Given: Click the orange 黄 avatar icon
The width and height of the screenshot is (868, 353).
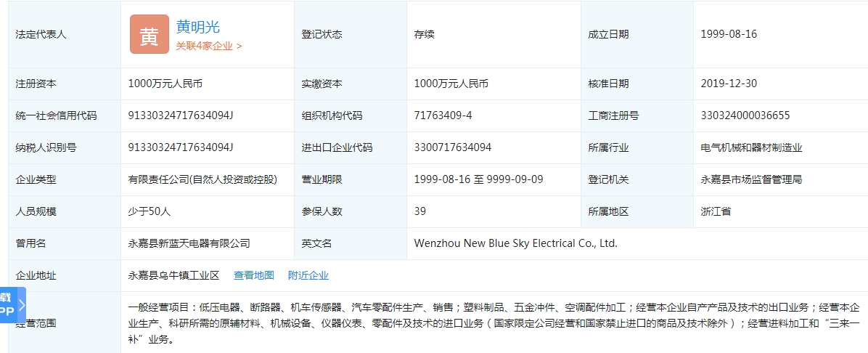Looking at the screenshot, I should [149, 34].
